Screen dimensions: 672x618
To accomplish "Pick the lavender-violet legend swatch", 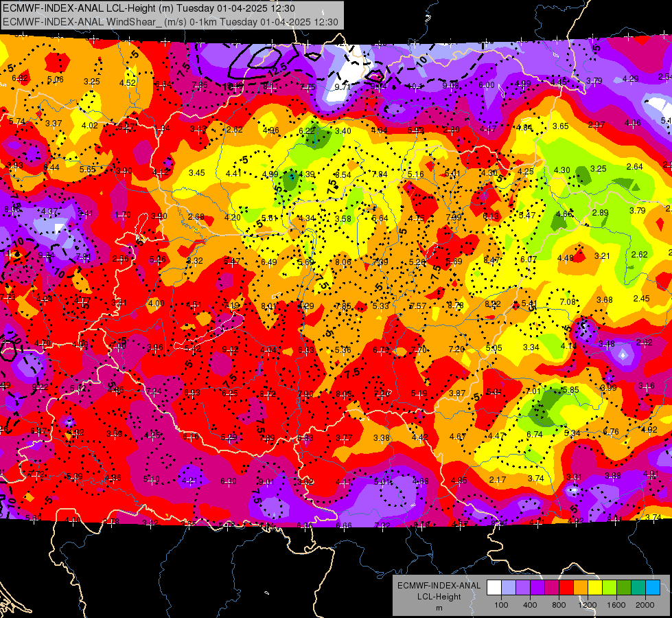I will [x=523, y=588].
